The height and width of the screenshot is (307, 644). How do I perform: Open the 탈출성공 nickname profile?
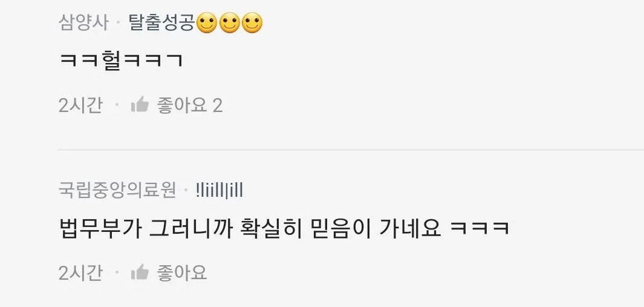[x=161, y=22]
